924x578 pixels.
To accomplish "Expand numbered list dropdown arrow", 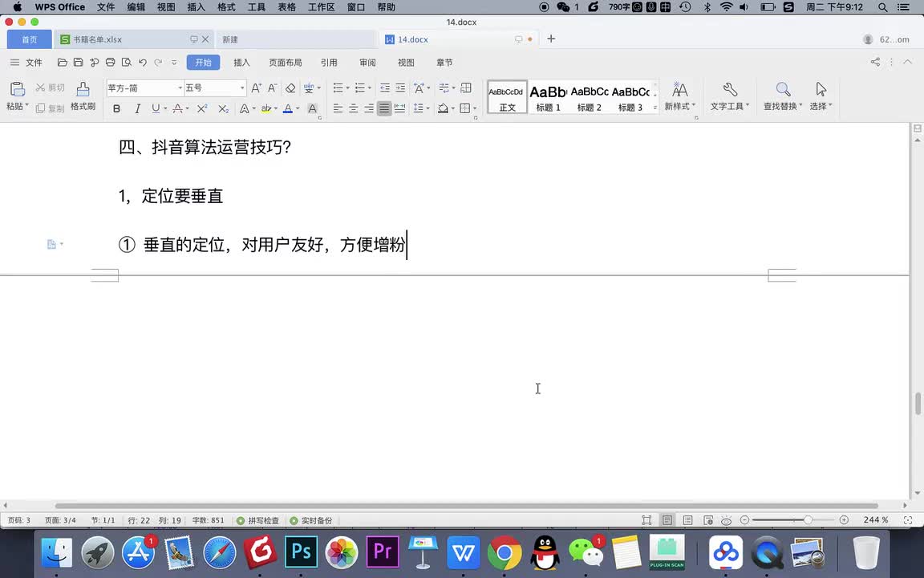I will pos(370,88).
